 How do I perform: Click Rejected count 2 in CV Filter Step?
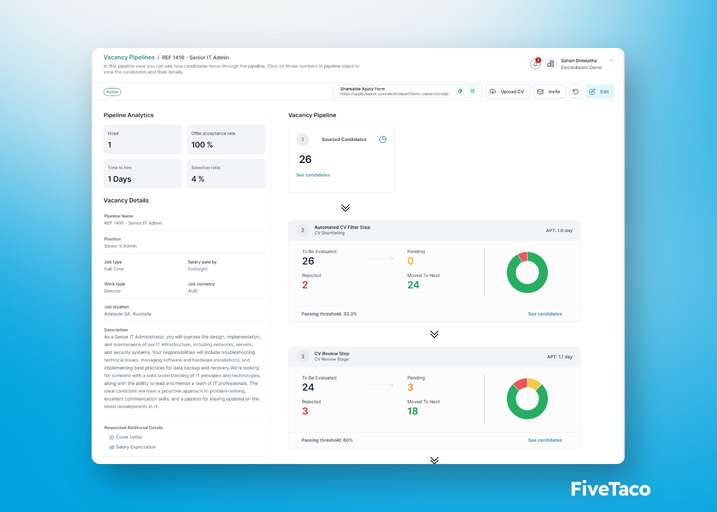(305, 285)
